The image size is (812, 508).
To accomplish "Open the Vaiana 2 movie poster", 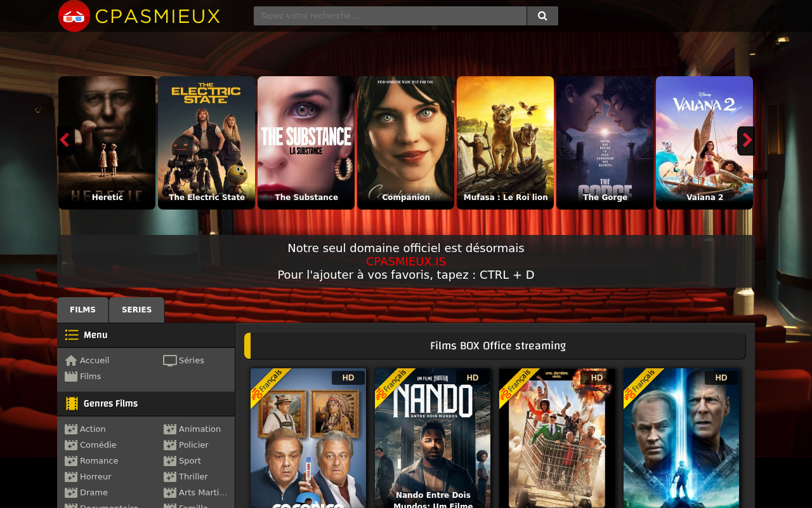I will tap(704, 143).
